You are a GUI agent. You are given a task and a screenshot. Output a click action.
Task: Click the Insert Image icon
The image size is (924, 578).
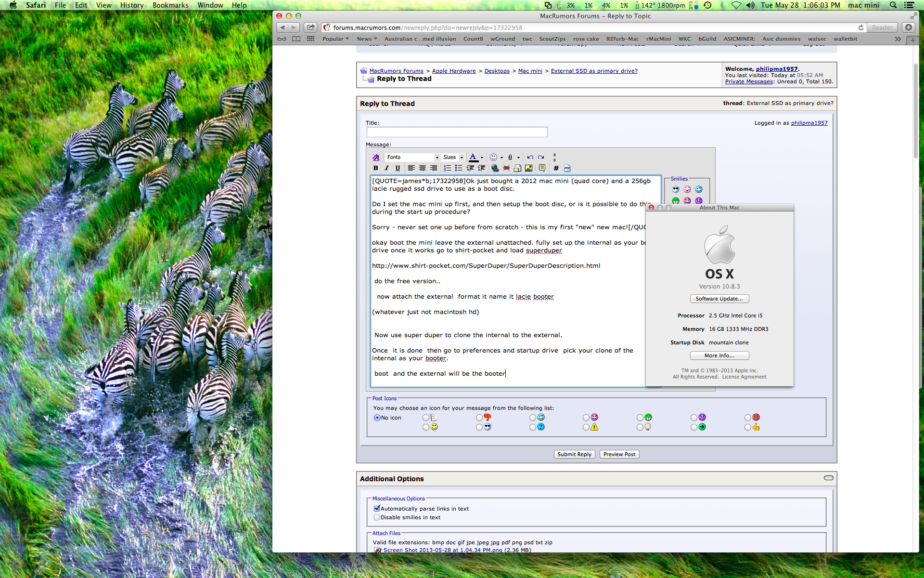(x=529, y=168)
